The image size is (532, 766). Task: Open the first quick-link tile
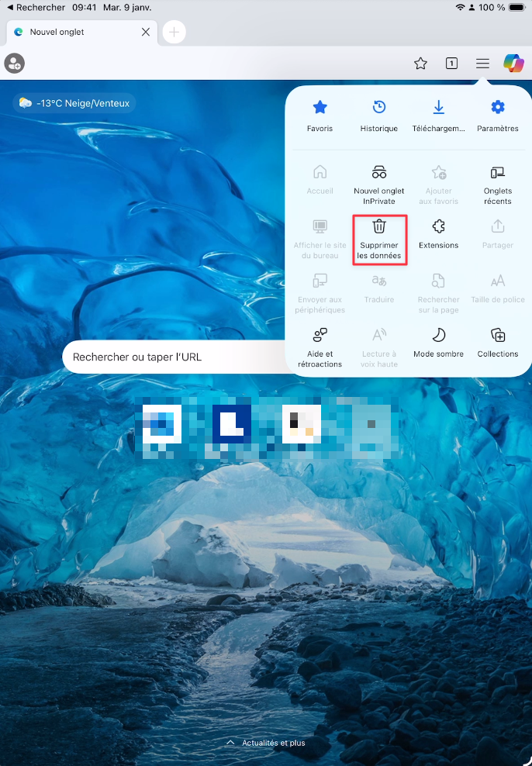click(x=162, y=424)
